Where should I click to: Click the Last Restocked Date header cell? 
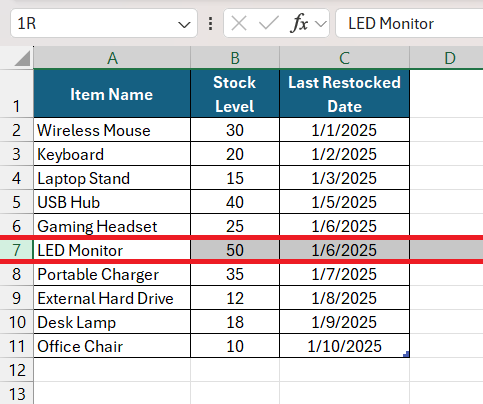[344, 93]
